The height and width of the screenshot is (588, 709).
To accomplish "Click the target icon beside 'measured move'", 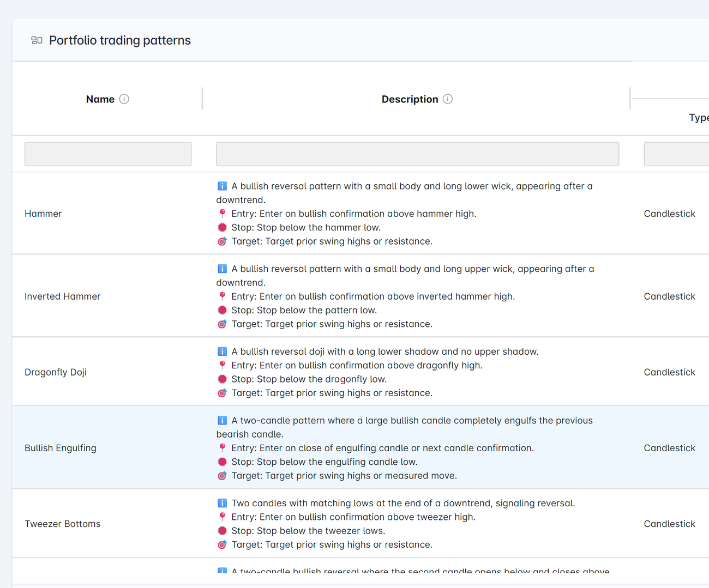I will pos(222,476).
